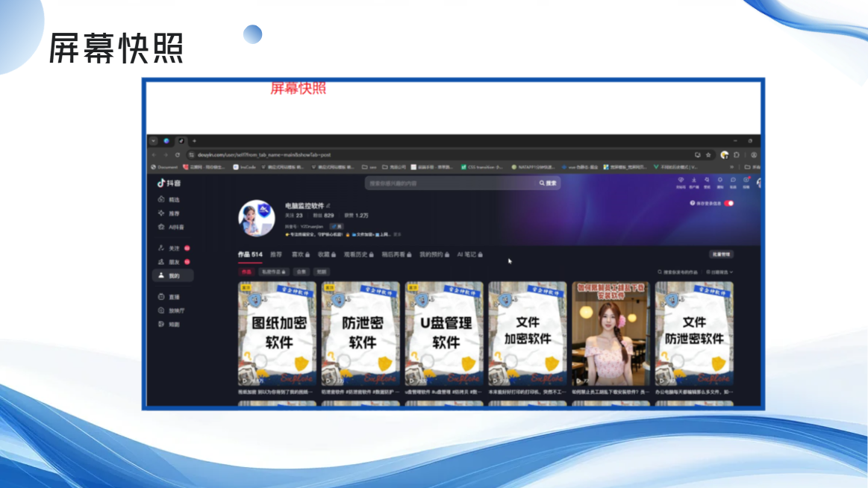Open 精选 in the left sidebar
868x488 pixels.
tap(169, 199)
